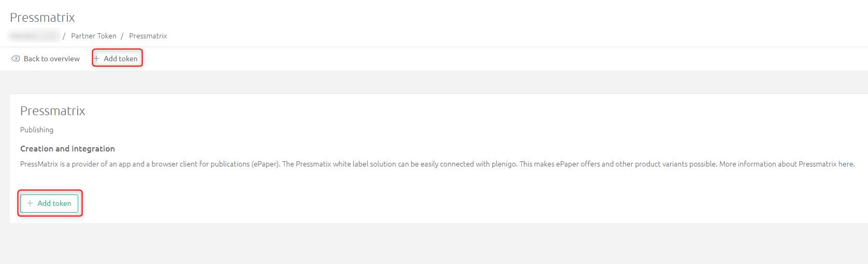
Task: Click the Creation and integration heading
Action: (x=67, y=148)
